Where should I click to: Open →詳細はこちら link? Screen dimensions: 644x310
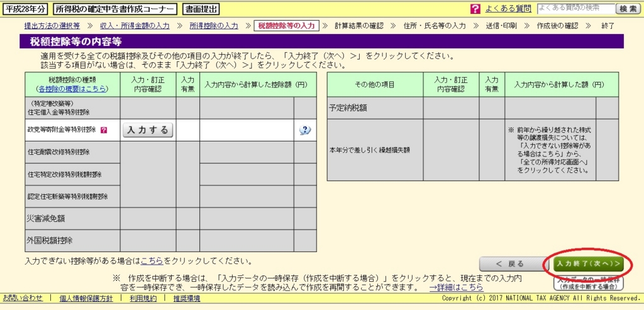[x=457, y=287]
